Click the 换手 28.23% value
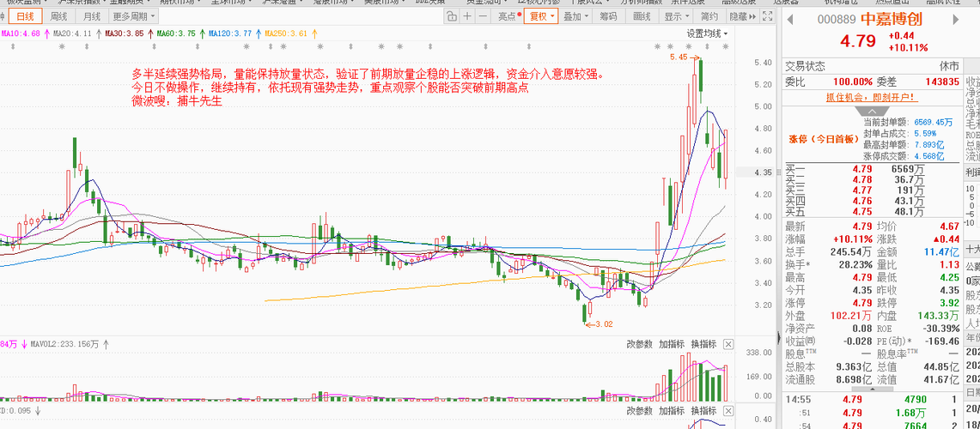Image resolution: width=980 pixels, height=429 pixels. coord(854,263)
